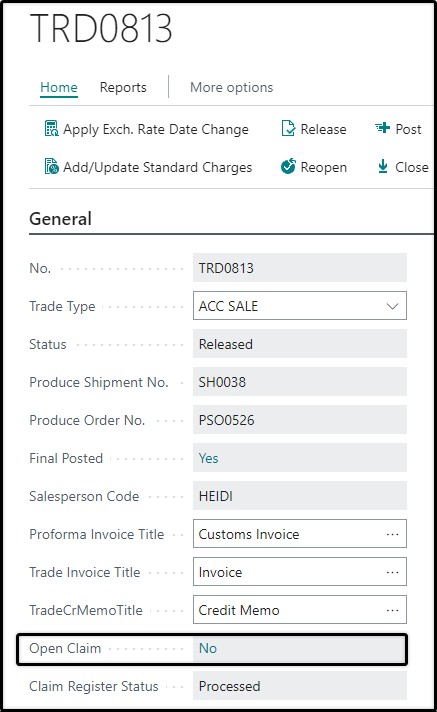437x712 pixels.
Task: Click the Proforma Invoice Title field
Action: [x=300, y=534]
